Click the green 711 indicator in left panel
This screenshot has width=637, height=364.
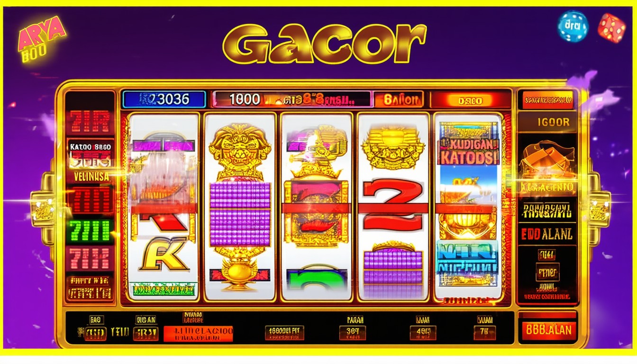(90, 231)
